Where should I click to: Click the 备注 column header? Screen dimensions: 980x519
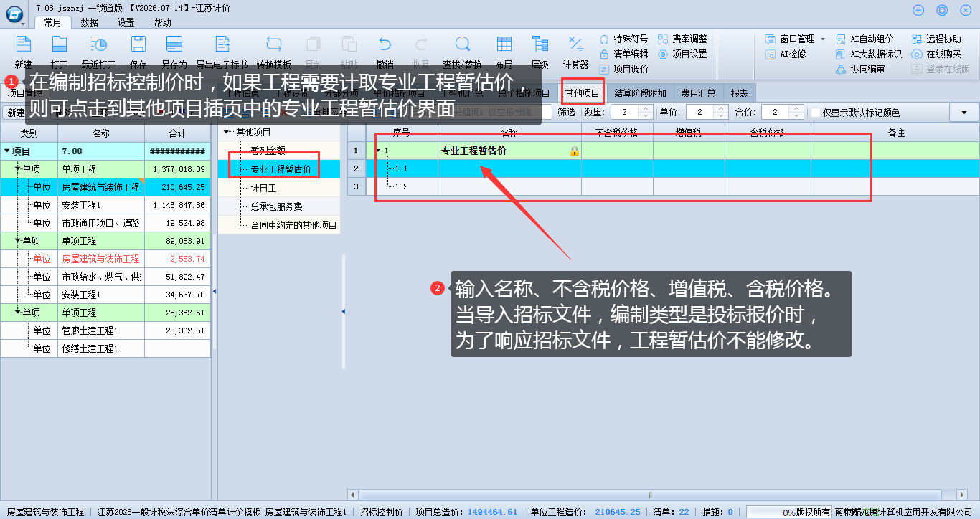click(x=896, y=133)
